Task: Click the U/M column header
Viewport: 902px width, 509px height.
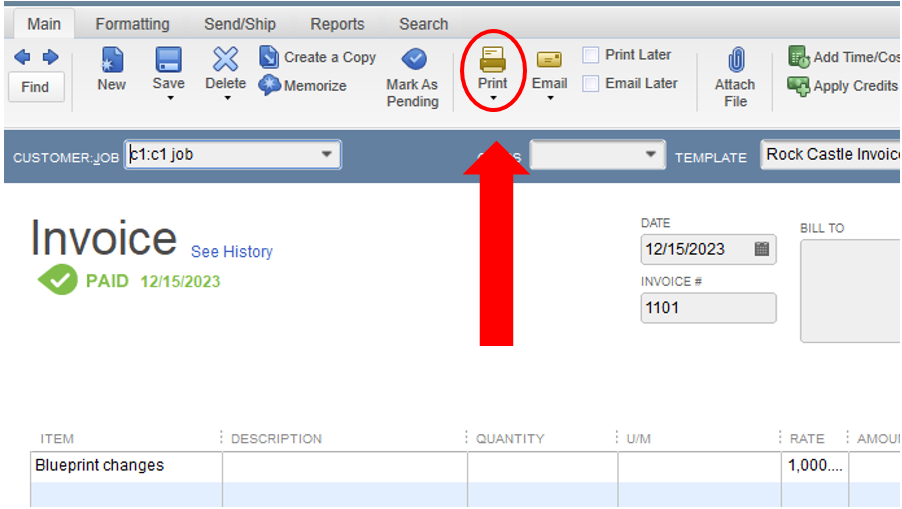Action: point(639,439)
